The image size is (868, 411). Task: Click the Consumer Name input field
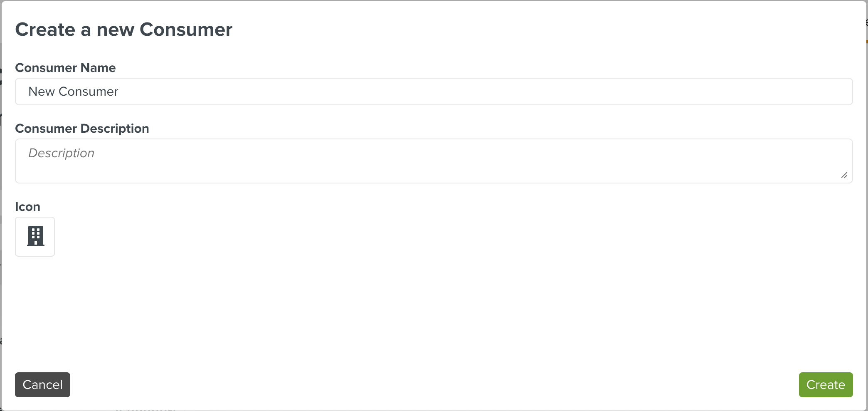(x=434, y=92)
